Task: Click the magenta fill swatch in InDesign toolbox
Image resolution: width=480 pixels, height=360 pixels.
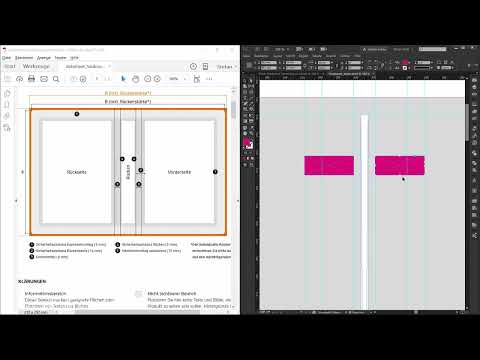Action: 246,143
